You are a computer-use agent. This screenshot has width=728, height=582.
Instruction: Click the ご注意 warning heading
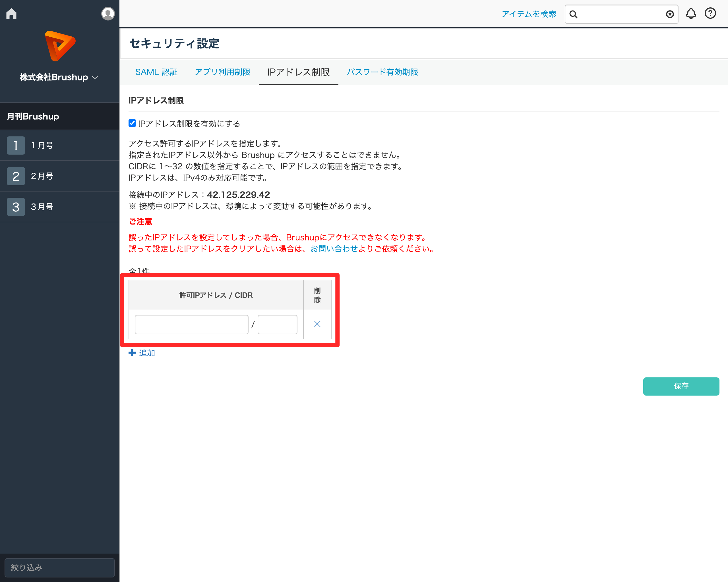140,222
